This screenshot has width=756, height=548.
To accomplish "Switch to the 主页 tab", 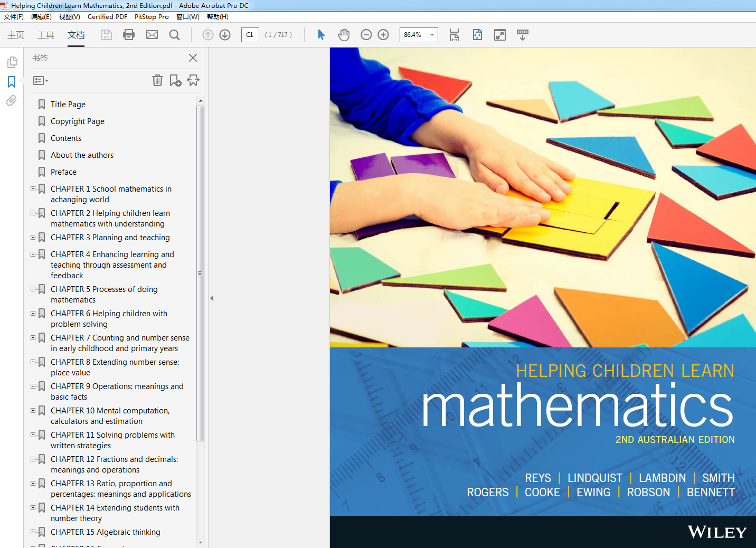I will [16, 35].
